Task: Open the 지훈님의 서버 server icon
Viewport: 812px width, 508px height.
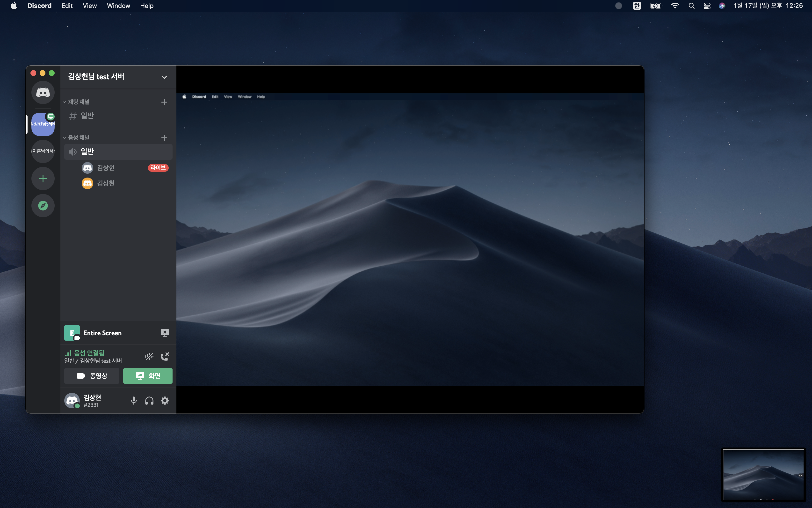Action: click(43, 151)
